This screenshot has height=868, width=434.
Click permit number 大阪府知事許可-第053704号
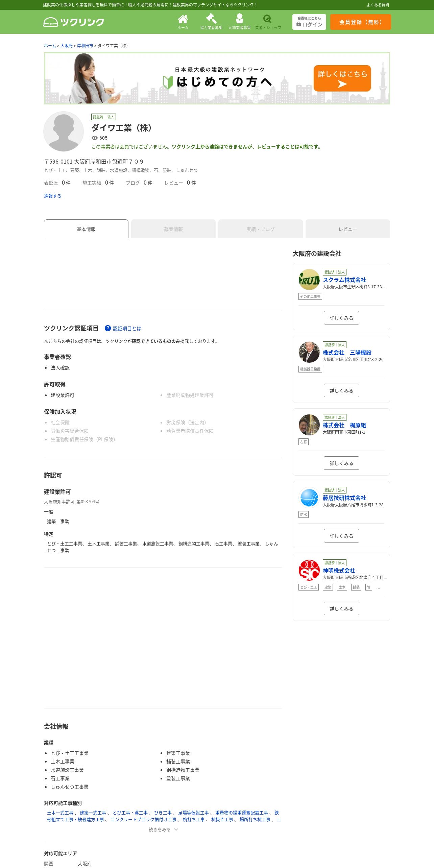click(x=72, y=502)
